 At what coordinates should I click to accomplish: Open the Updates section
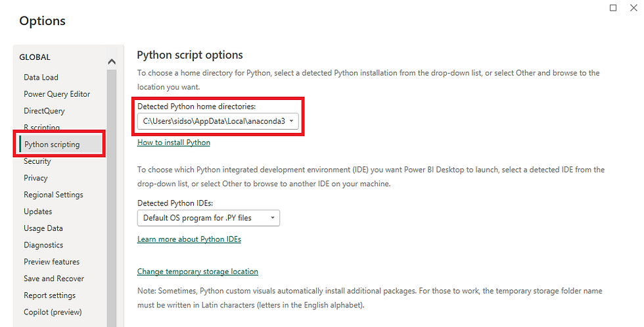coord(38,211)
